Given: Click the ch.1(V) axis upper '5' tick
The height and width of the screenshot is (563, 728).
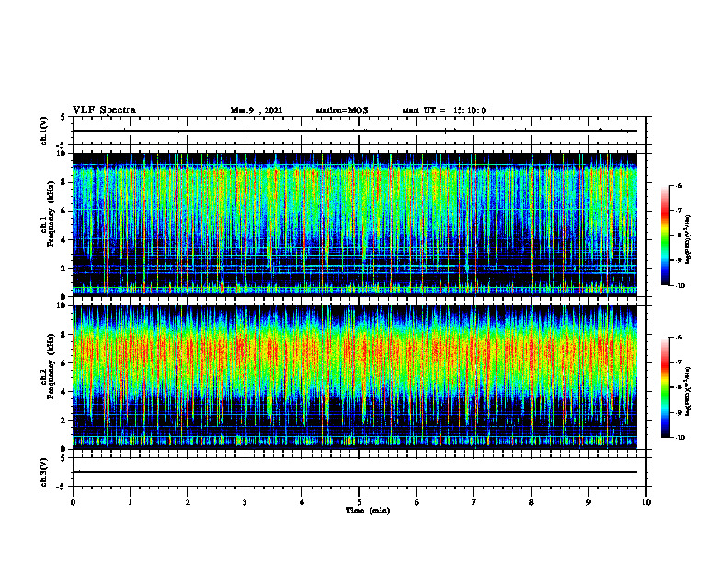Looking at the screenshot, I should coord(63,117).
